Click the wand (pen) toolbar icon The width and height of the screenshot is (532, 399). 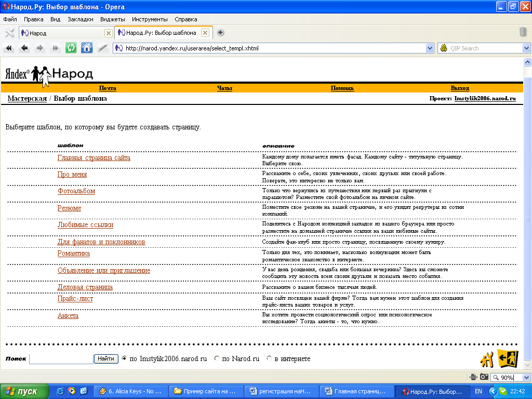click(x=102, y=48)
